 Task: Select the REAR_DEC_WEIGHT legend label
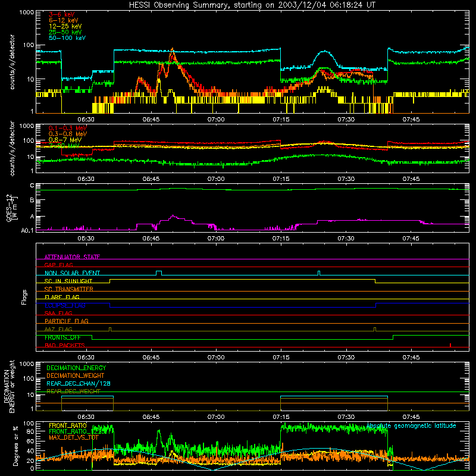click(x=73, y=392)
